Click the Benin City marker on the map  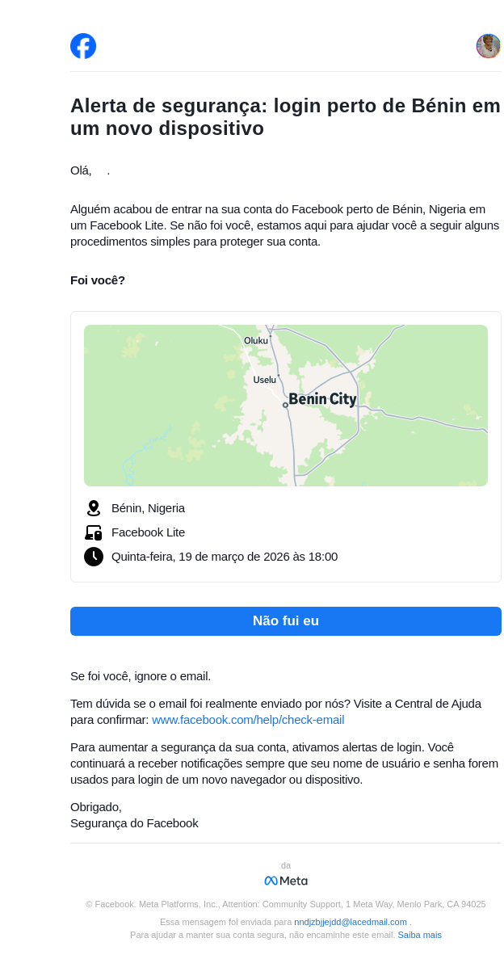(285, 405)
